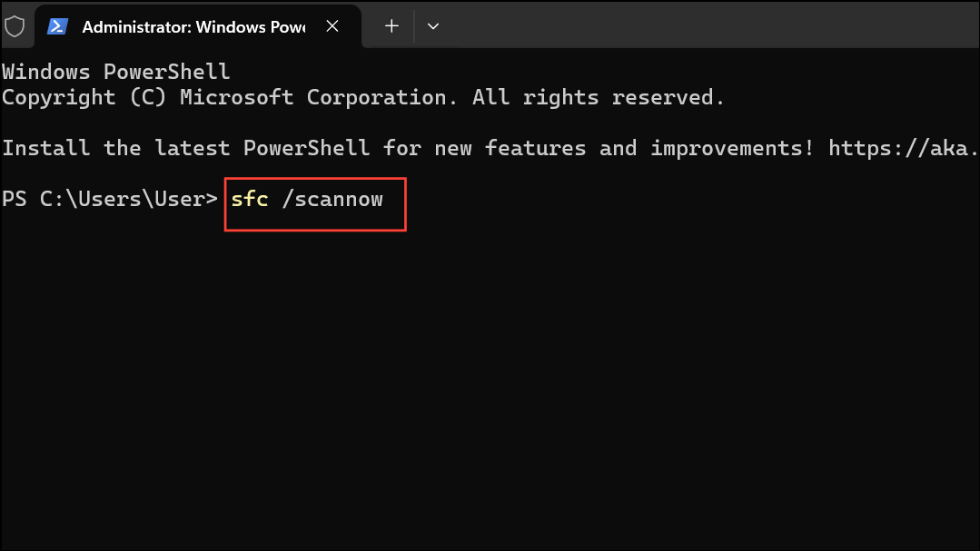Click the chevron icon next to the plus
The image size is (980, 551).
[433, 26]
